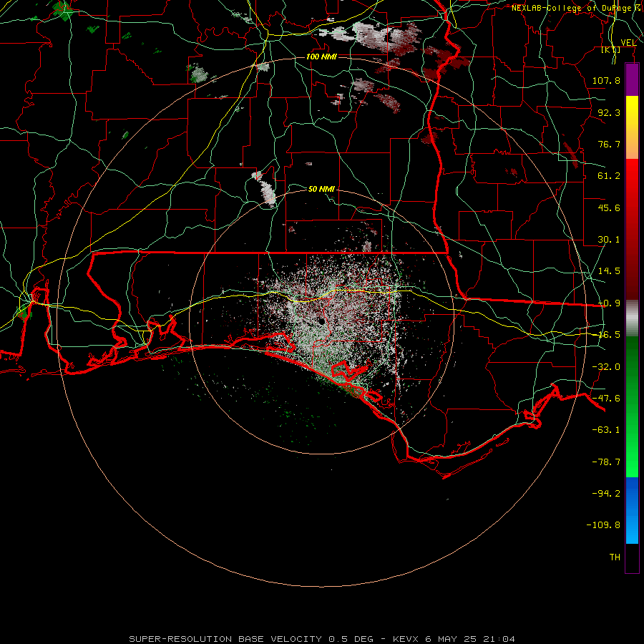Image resolution: width=644 pixels, height=644 pixels.
Task: Click the -47.6 velocity legend value
Action: pos(606,399)
